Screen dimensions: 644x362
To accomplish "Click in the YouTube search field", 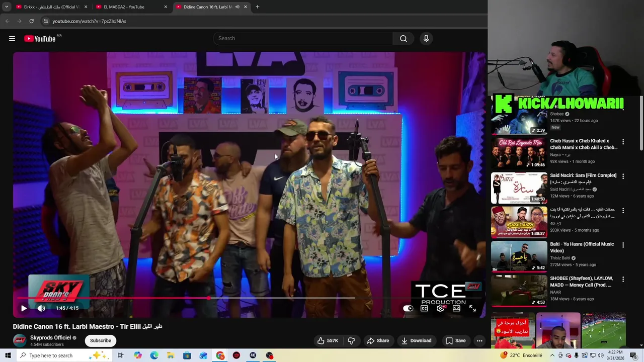I will [303, 39].
